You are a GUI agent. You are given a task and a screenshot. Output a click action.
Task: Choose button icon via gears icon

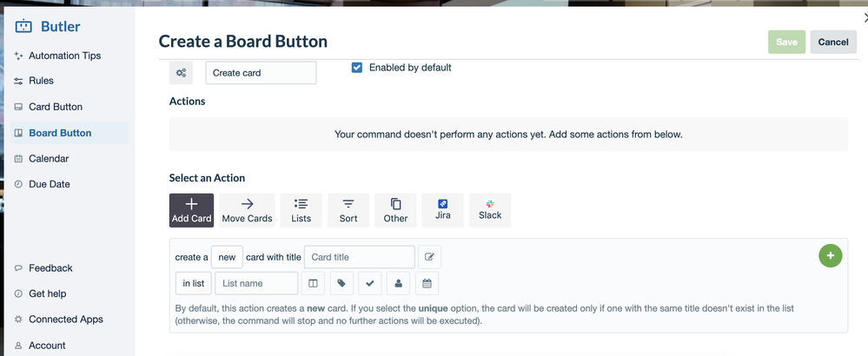tap(181, 73)
